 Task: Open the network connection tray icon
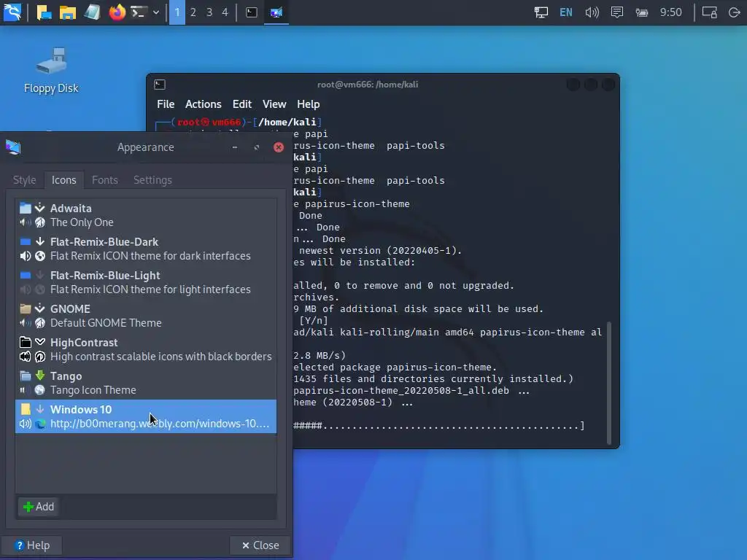coord(541,12)
